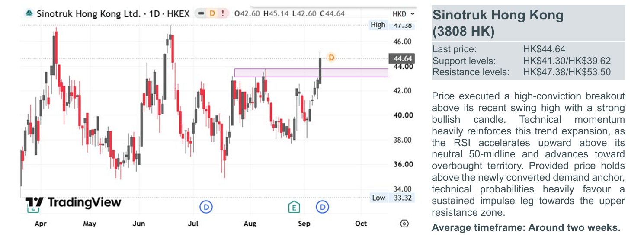Click the O42.60 open value

click(247, 13)
